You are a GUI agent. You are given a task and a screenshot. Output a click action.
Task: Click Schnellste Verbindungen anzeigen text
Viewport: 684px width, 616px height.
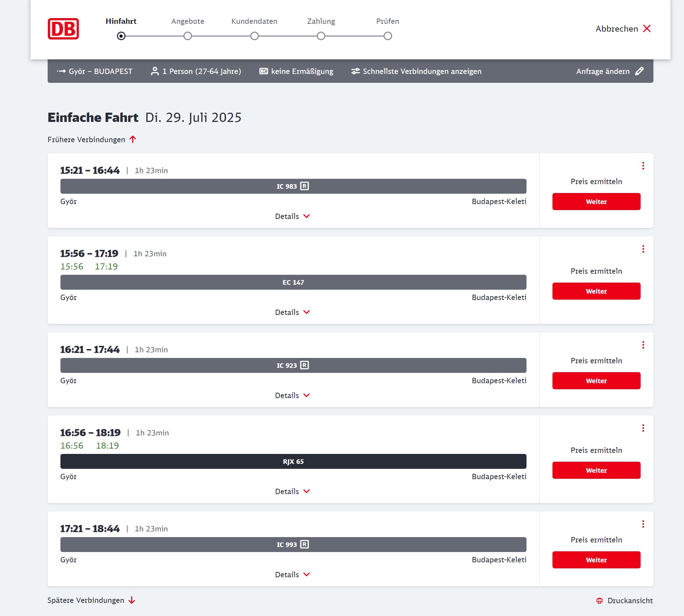[x=422, y=71]
